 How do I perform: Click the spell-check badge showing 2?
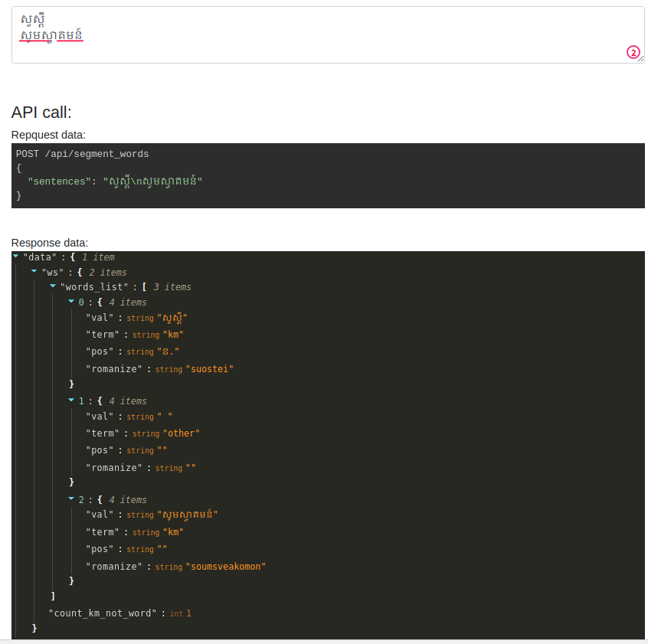tap(633, 52)
